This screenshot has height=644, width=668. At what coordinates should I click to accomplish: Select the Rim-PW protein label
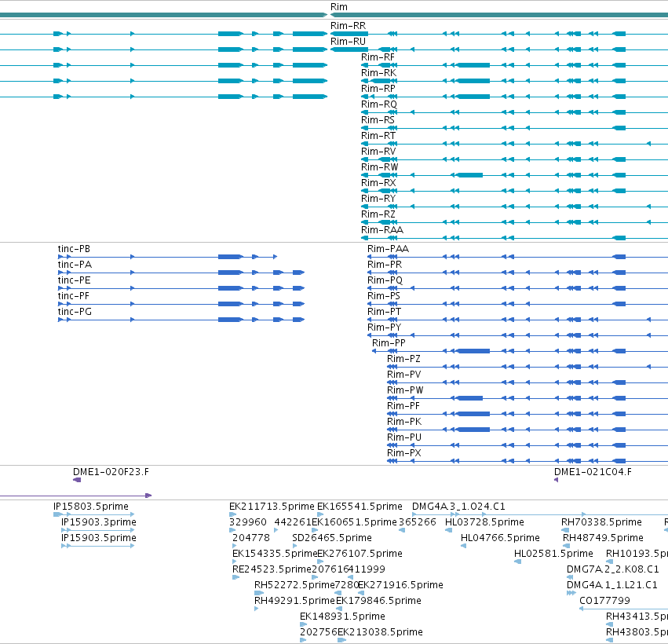(405, 390)
